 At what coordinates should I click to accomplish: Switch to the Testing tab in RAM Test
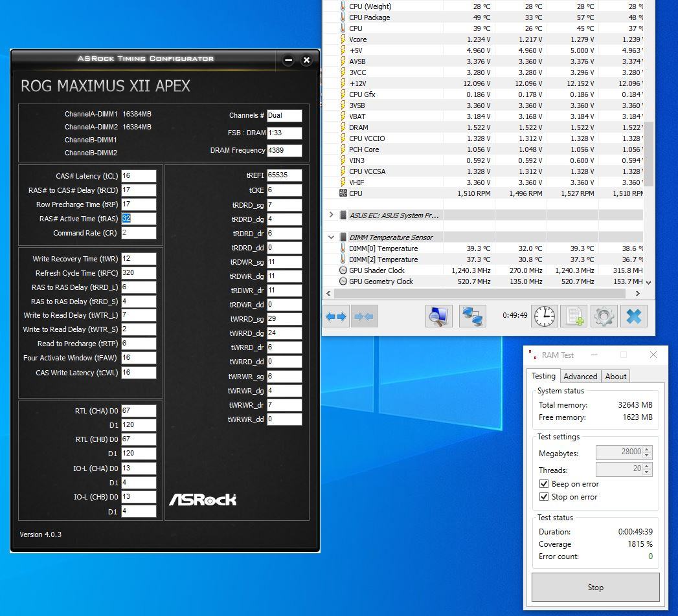[543, 376]
